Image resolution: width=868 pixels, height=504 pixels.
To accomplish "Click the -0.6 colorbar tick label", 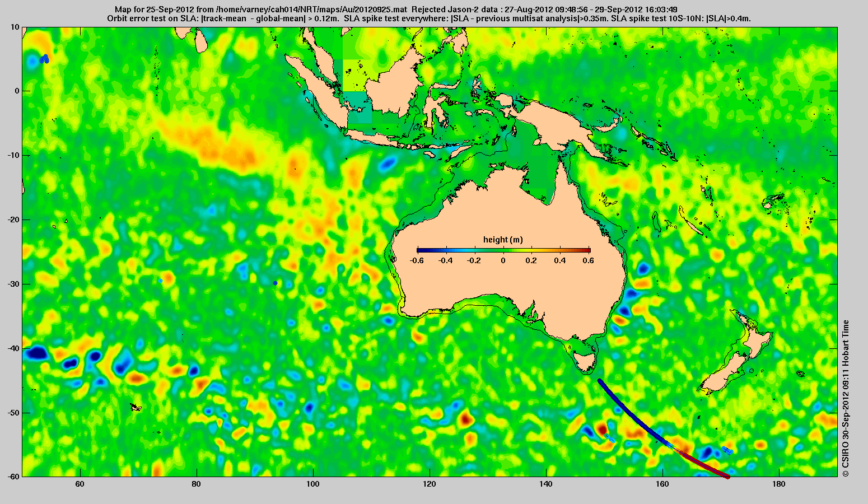I will (416, 260).
